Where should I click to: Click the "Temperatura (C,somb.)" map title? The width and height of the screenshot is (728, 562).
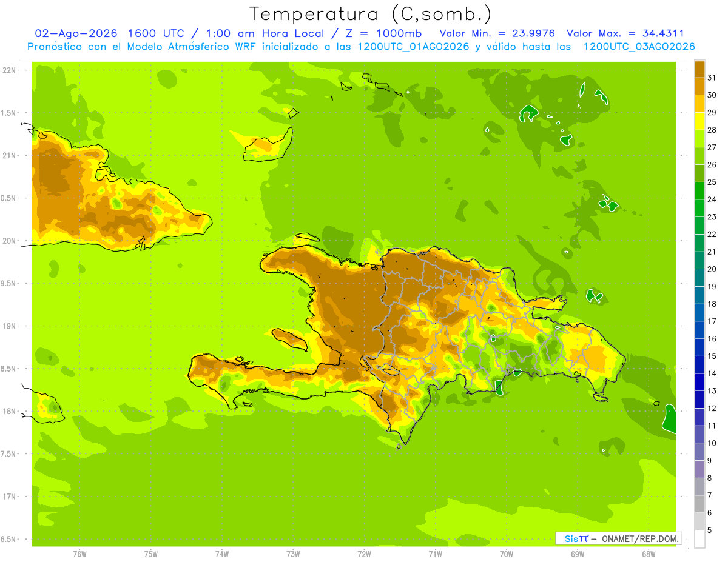point(370,14)
